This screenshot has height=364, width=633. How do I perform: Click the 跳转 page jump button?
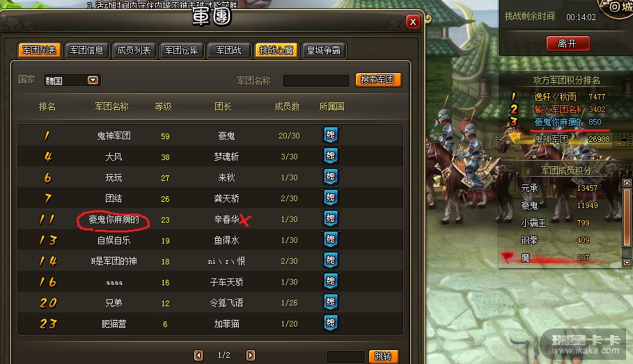click(x=384, y=356)
